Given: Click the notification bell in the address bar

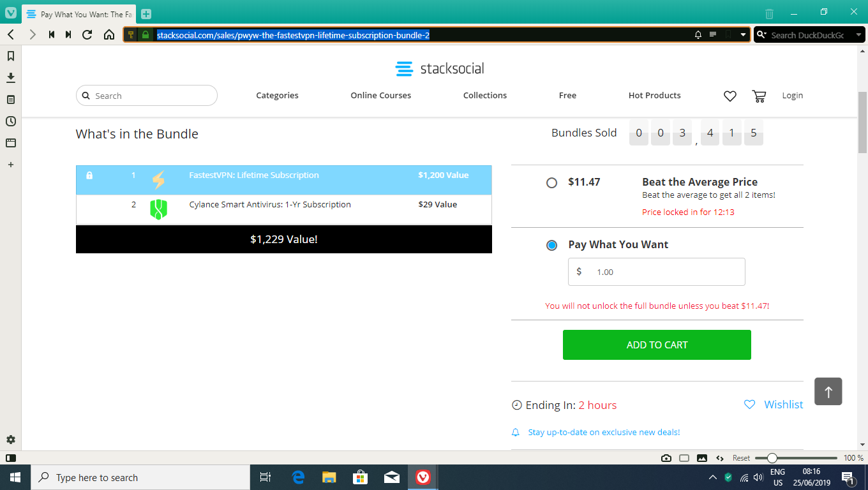Looking at the screenshot, I should [x=698, y=34].
